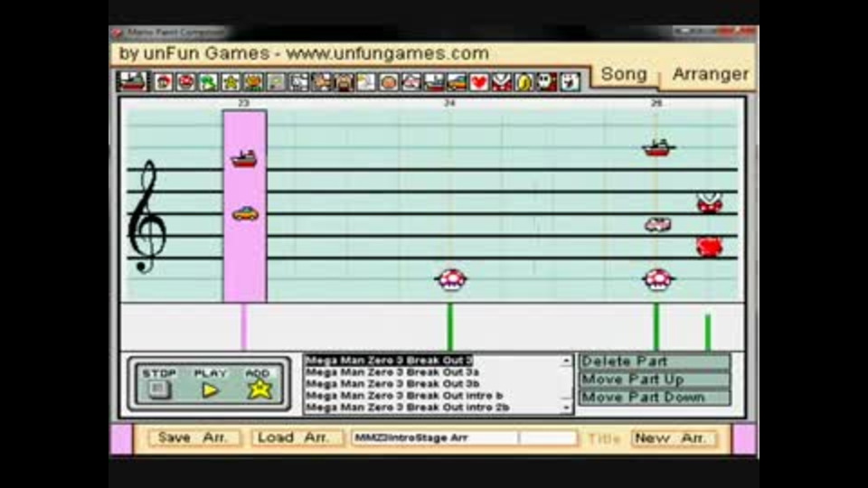Viewport: 868px width, 488px height.
Task: Select 'Mega Man Zero 3 Break Out 3a' row
Action: 431,371
